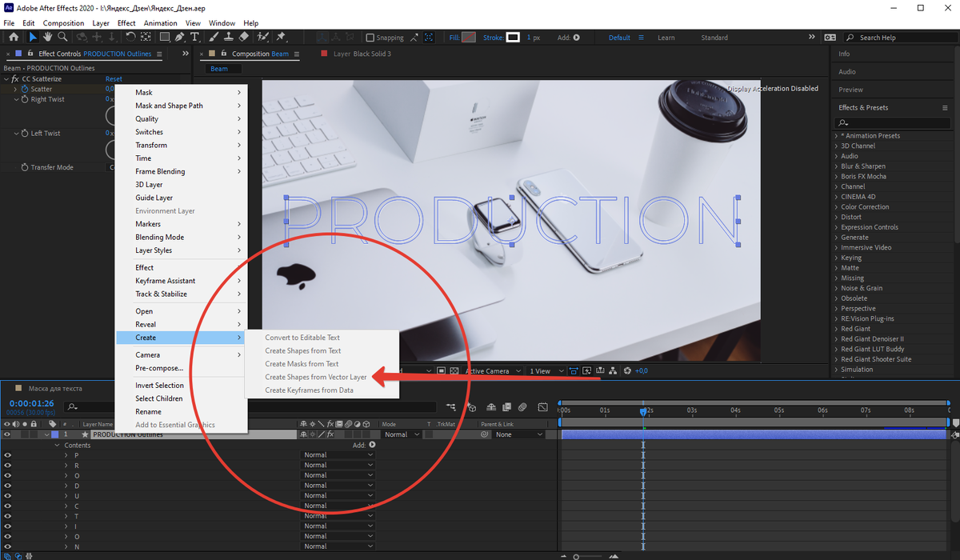Collapse the Contents group in timeline
The width and height of the screenshot is (960, 560).
tap(57, 445)
